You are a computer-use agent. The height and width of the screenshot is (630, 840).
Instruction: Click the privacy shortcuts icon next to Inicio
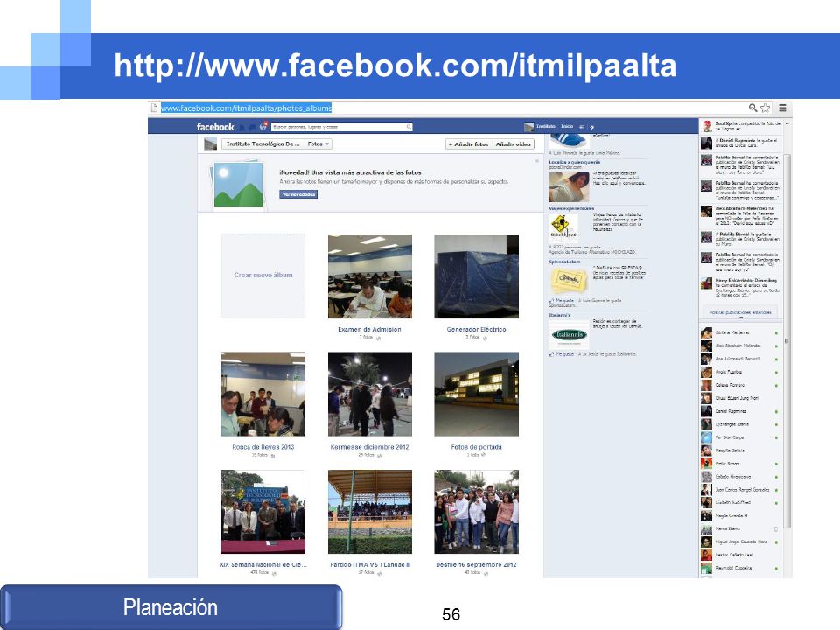(x=582, y=127)
